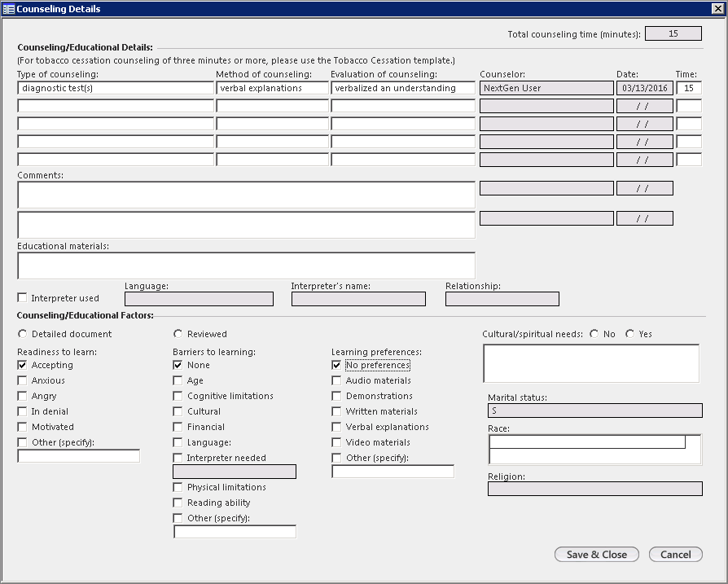Click the Date field showing 03/13/2016
Image resolution: width=728 pixels, height=584 pixels.
645,88
